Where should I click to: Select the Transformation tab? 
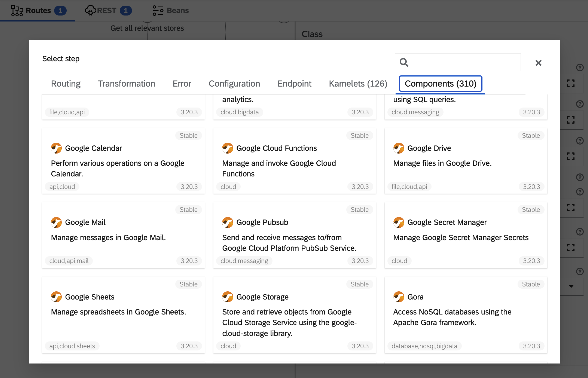click(x=126, y=84)
